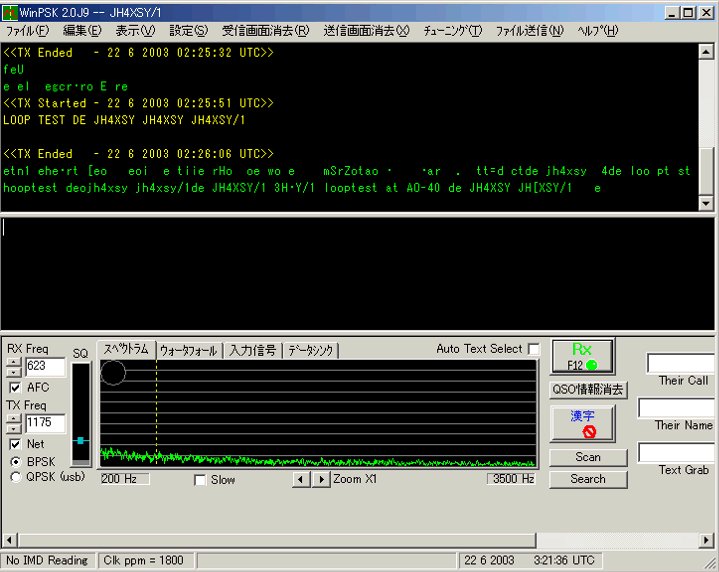Click the Their Call input field
Viewport: 719px width, 572px height.
coord(682,363)
